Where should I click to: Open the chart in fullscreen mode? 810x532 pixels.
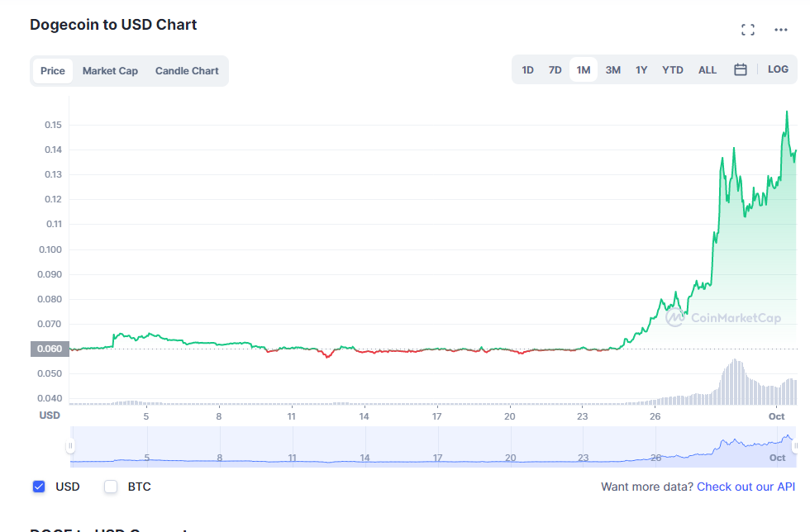747,30
